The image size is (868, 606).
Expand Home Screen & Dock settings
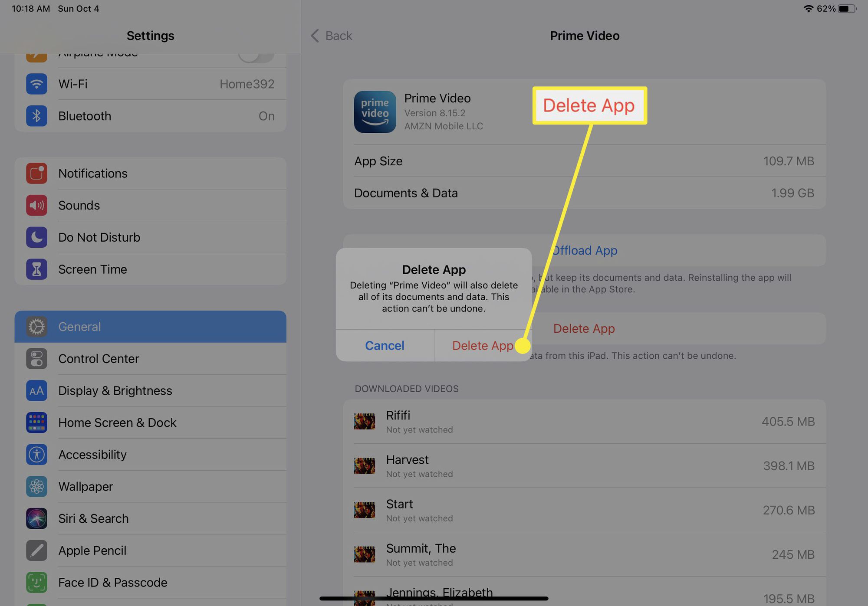pyautogui.click(x=150, y=422)
